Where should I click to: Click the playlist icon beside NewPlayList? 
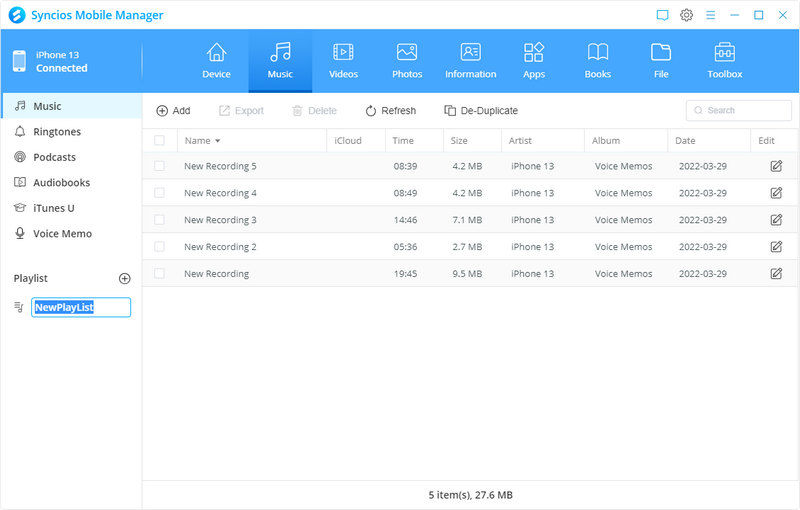point(19,307)
